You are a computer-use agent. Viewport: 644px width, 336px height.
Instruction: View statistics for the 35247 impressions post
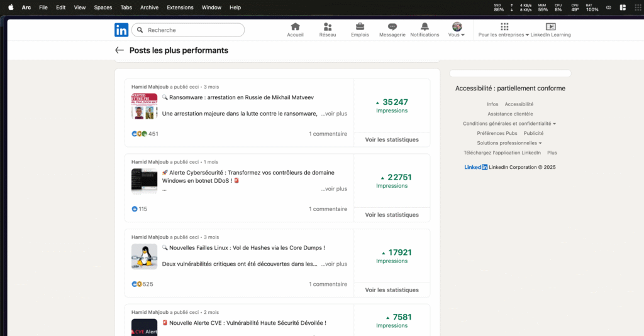[392, 139]
